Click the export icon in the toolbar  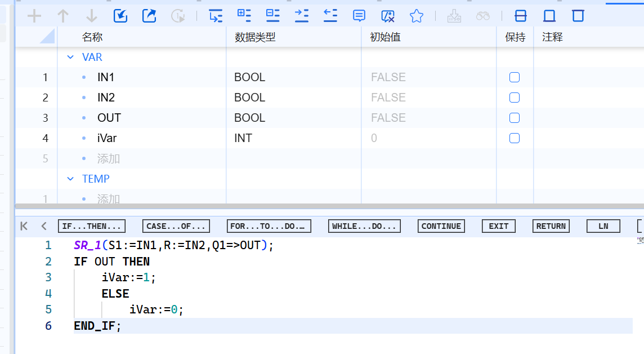point(149,15)
